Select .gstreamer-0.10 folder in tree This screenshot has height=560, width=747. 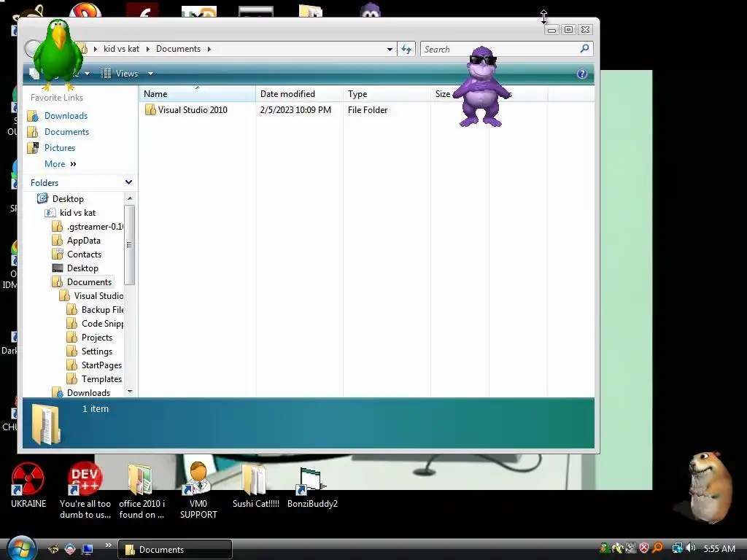pyautogui.click(x=95, y=227)
